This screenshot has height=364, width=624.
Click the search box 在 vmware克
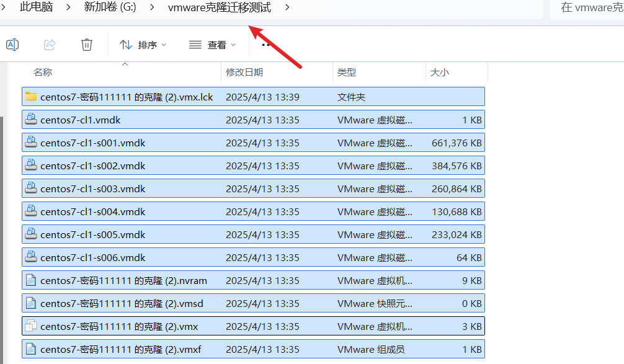pos(587,8)
